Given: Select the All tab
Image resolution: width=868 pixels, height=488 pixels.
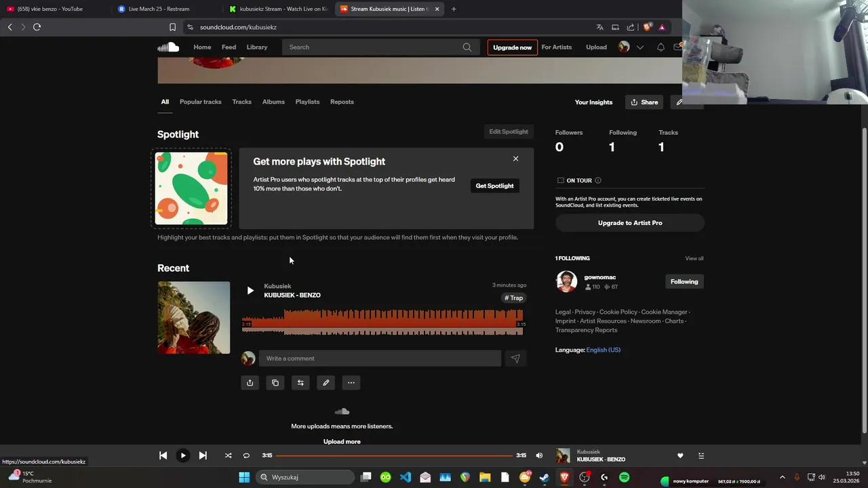Looking at the screenshot, I should [x=165, y=102].
